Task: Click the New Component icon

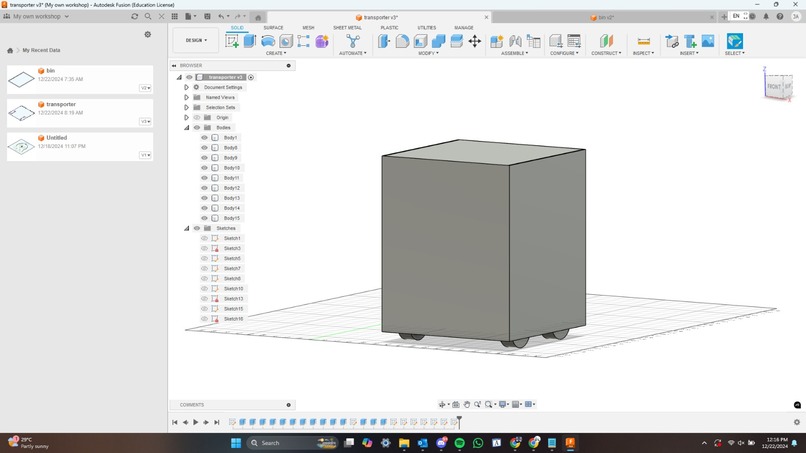Action: pyautogui.click(x=497, y=41)
